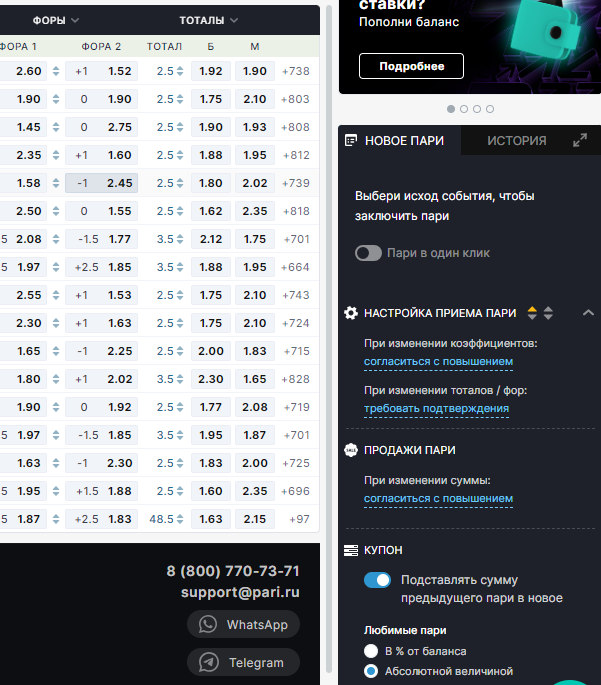Screen dimensions: 601x685
Task: Click the sale badge icon beside ПРОДАЖИ ПАРИ
Action: pos(351,450)
